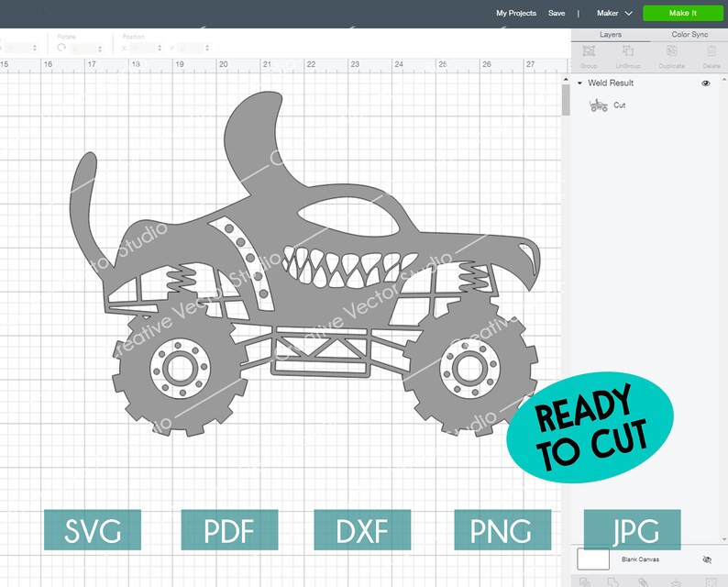Click the Weld Result layer title
Screen dimensions: 728x587
click(611, 83)
